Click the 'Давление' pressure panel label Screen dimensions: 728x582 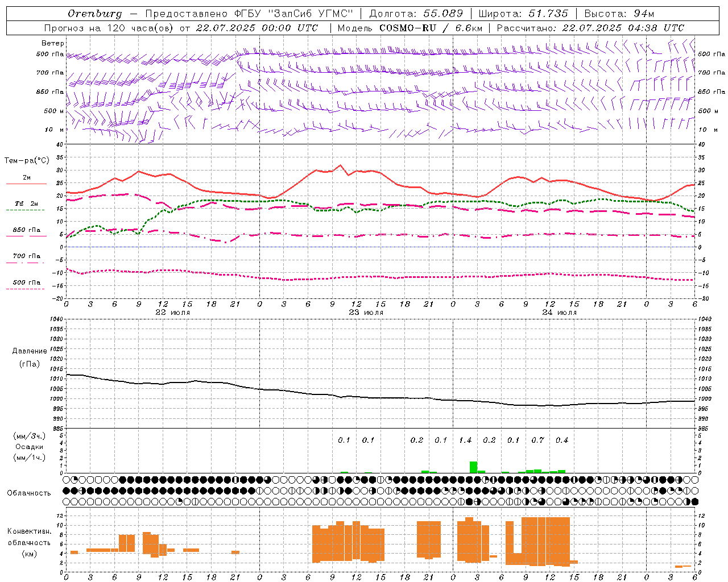pos(30,351)
